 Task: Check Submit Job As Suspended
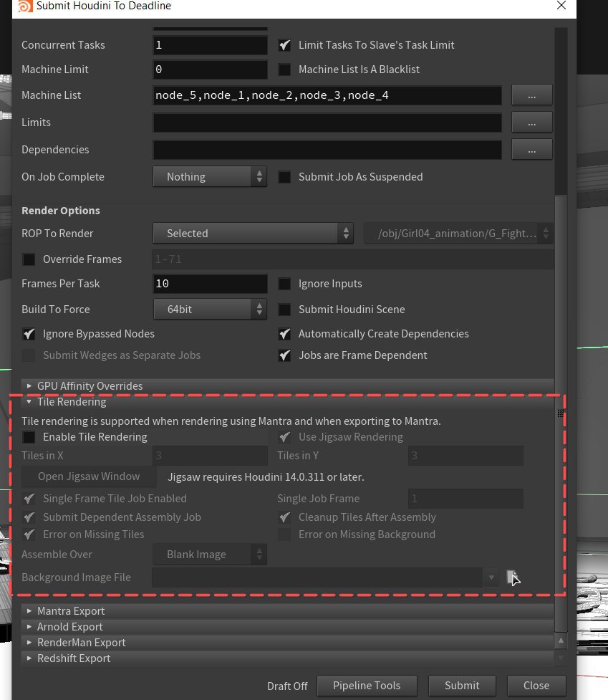(284, 177)
